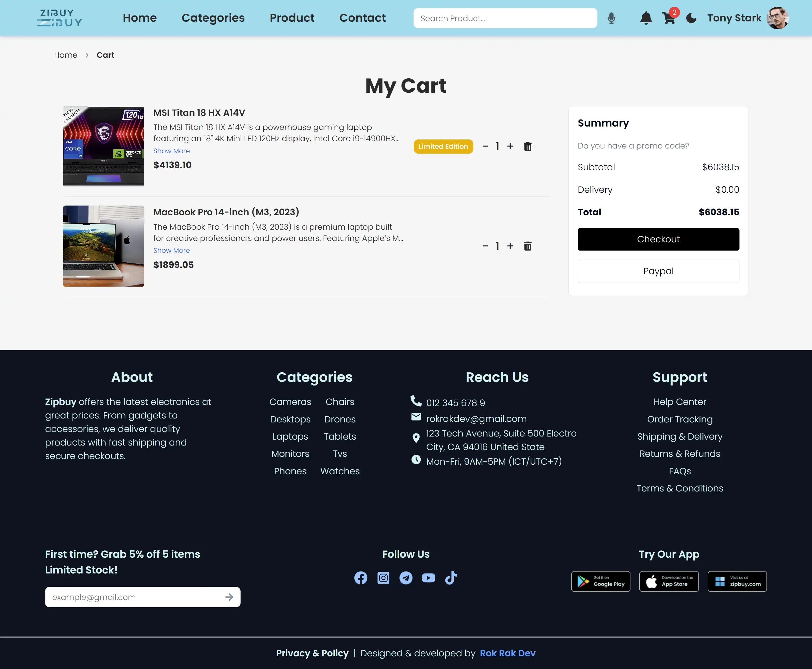Decrease MacBook Pro quantity with minus
This screenshot has height=669, width=812.
(486, 246)
